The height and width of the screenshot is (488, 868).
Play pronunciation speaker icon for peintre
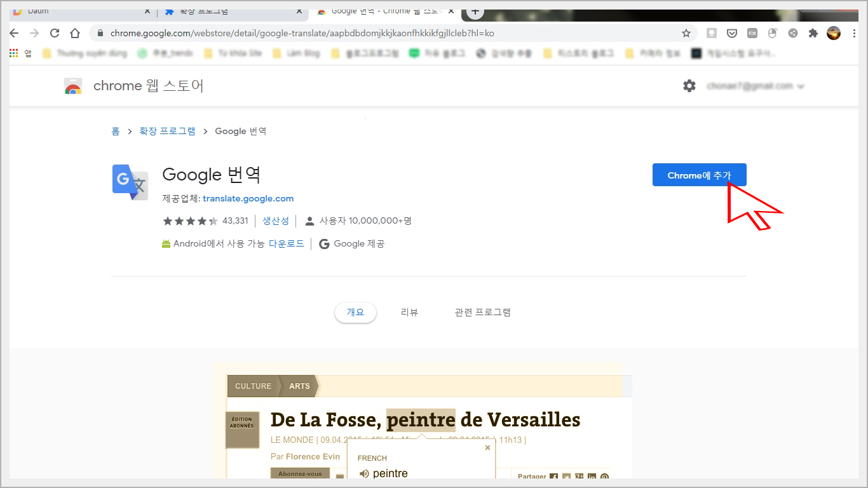(364, 473)
